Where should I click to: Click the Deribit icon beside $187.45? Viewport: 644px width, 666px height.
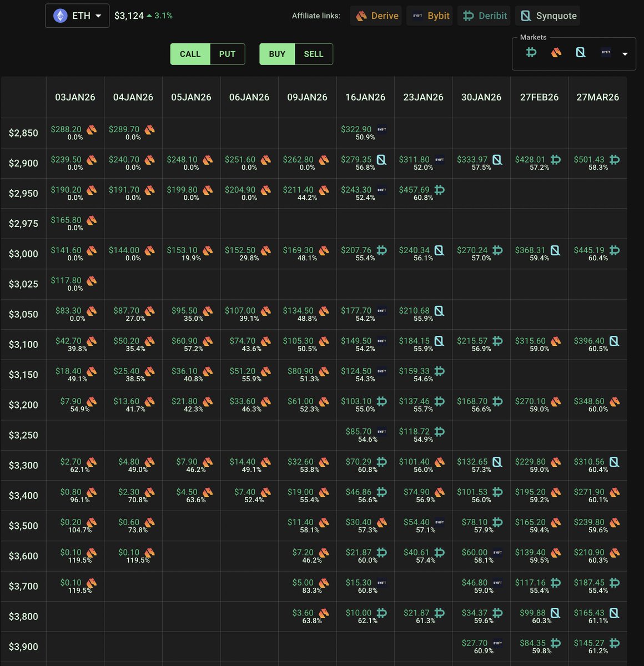pyautogui.click(x=614, y=583)
